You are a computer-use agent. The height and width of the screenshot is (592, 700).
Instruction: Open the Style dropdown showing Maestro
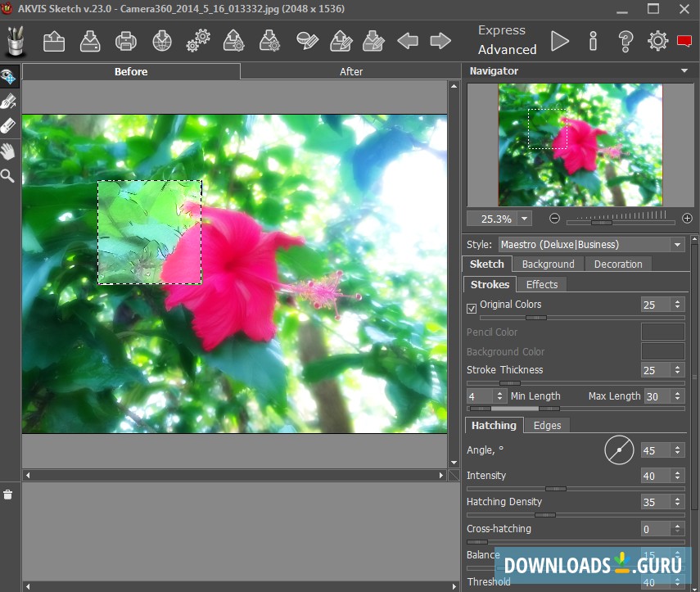(591, 244)
